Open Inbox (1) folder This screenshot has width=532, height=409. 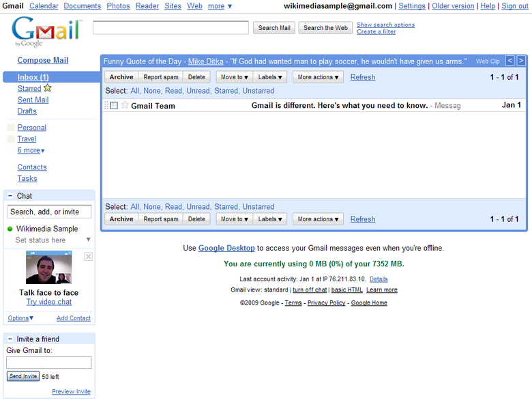(x=33, y=77)
